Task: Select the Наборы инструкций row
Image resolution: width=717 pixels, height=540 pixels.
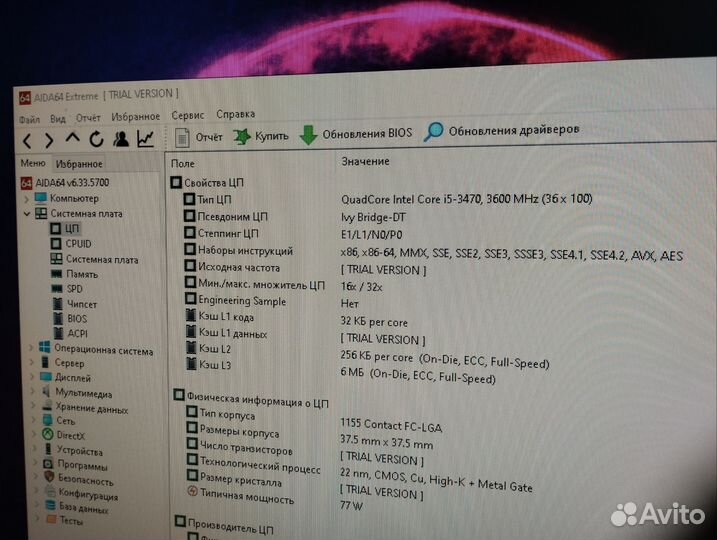Action: (239, 251)
